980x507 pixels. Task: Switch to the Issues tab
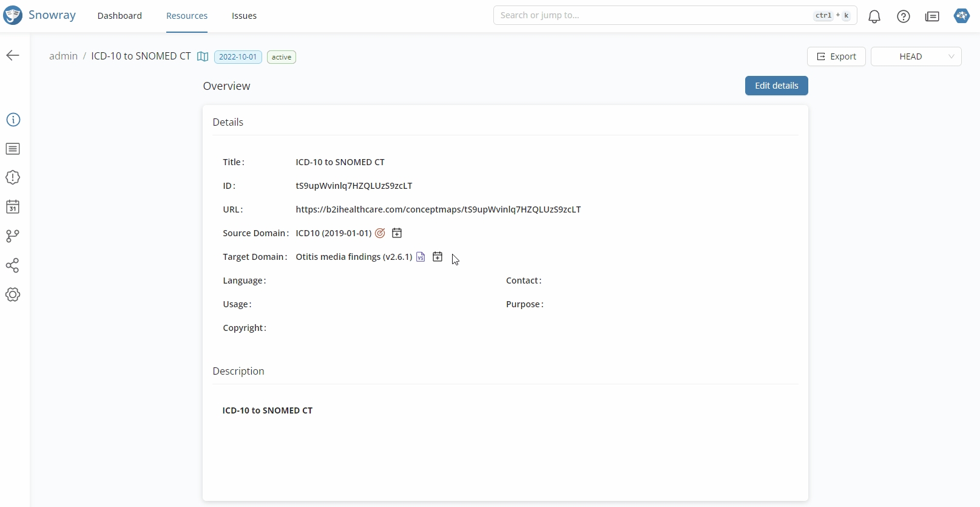point(244,16)
